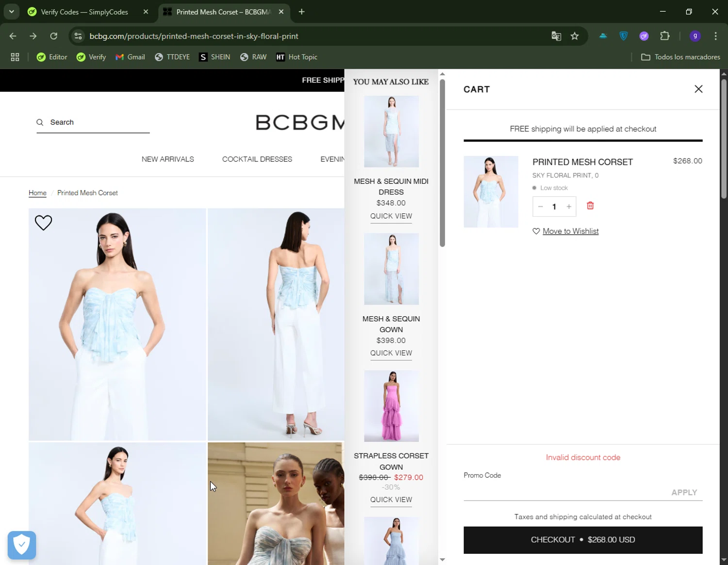Open the SHEIN bookmark
Screen dimensions: 728x565
click(215, 57)
